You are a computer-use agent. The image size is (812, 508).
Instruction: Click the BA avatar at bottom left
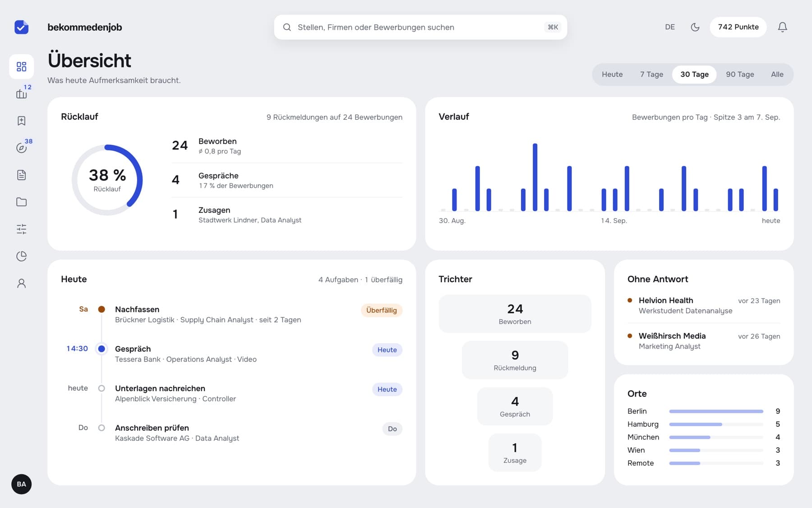[x=21, y=484]
